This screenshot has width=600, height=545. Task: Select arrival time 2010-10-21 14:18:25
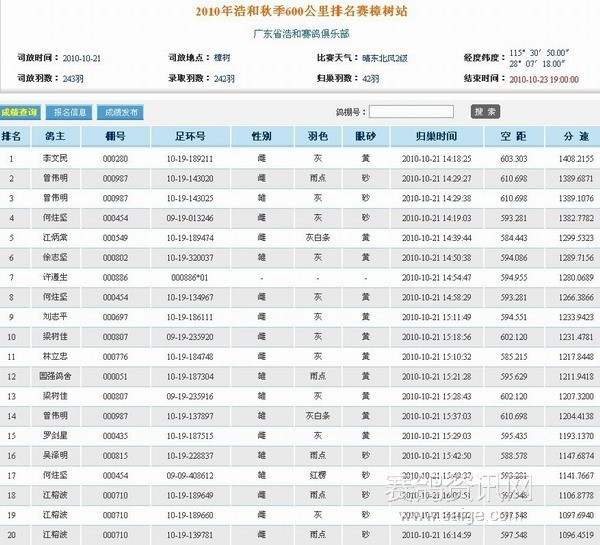pyautogui.click(x=437, y=159)
